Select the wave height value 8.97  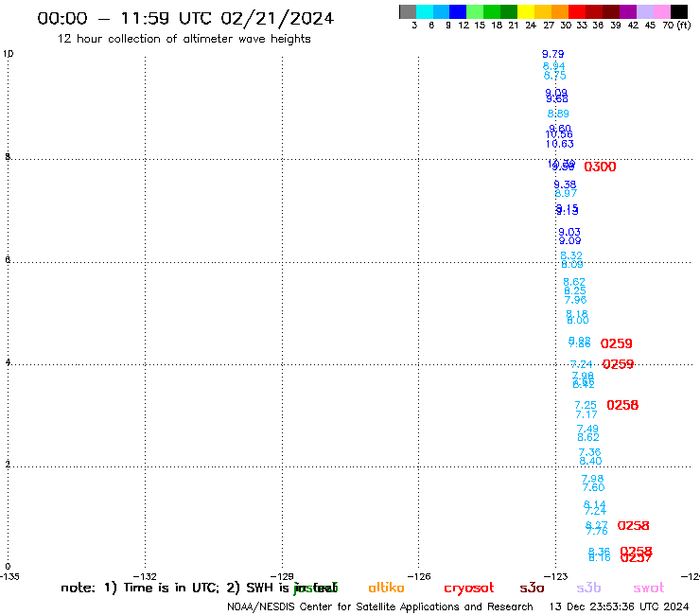tap(566, 193)
